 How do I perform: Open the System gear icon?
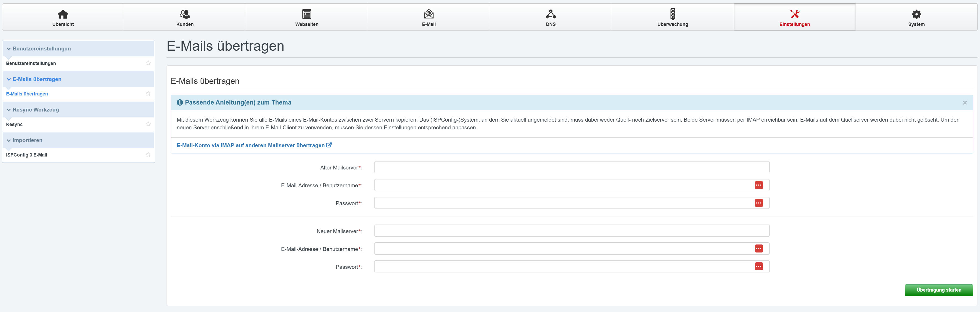coord(916,14)
